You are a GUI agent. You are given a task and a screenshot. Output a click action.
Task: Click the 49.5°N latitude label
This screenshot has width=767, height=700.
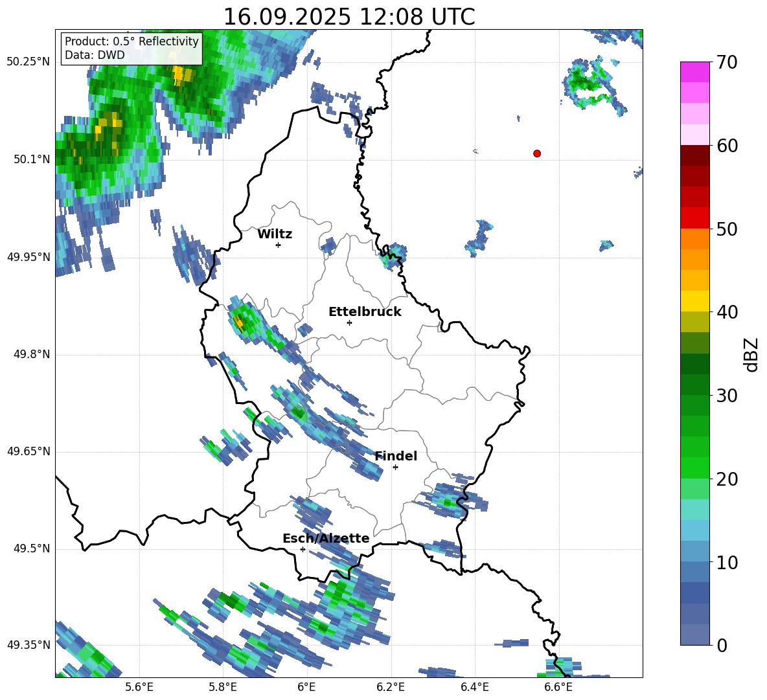(32, 549)
